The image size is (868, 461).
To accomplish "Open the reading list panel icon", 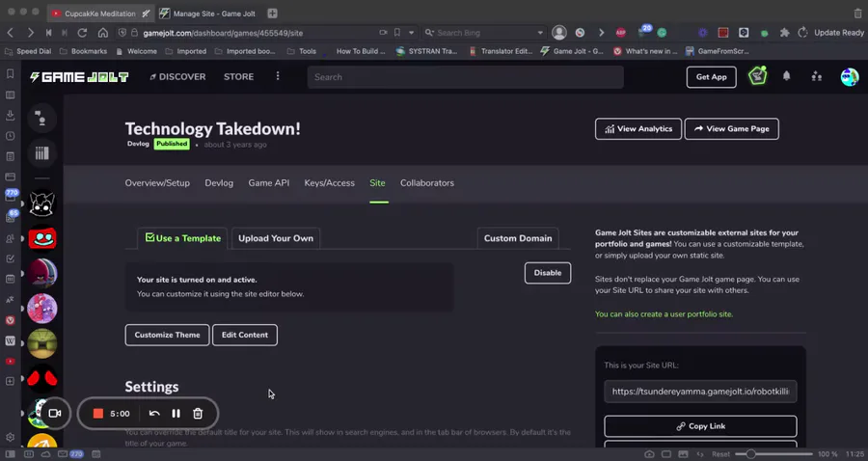I will [x=10, y=95].
